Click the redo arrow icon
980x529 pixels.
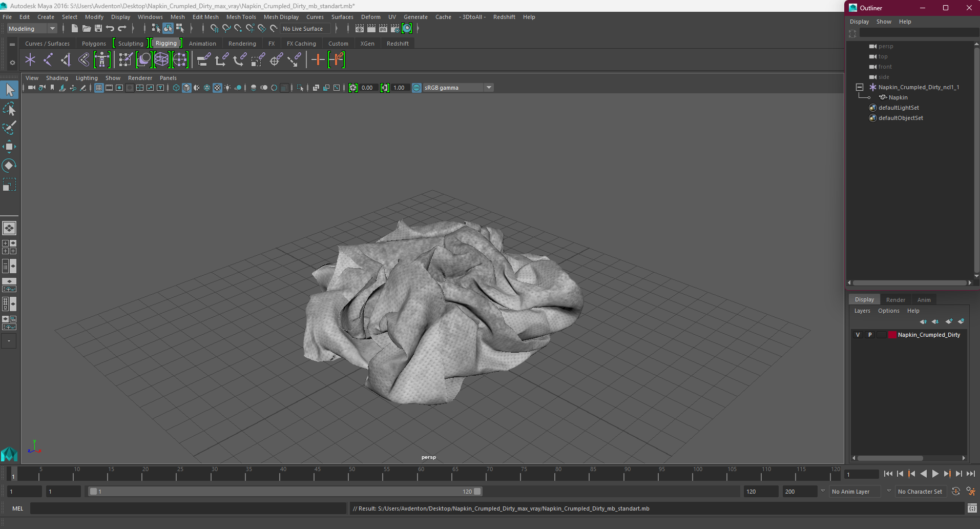pos(122,29)
